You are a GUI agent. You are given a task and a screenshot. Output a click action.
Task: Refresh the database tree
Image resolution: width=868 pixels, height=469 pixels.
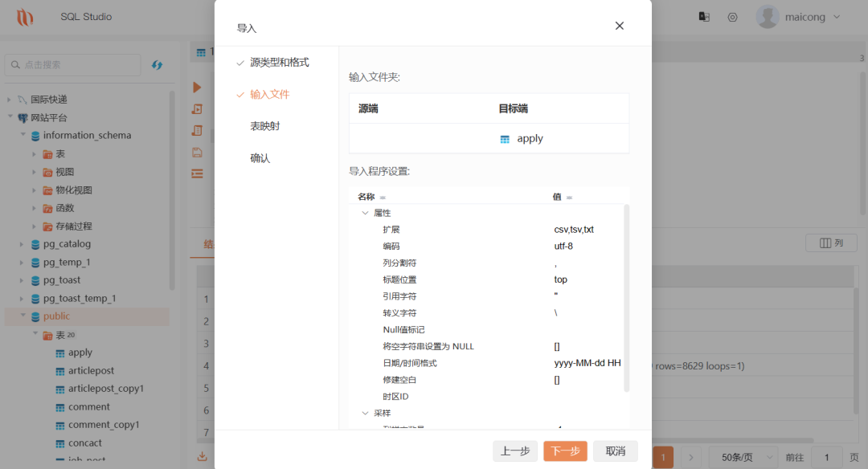(x=158, y=65)
